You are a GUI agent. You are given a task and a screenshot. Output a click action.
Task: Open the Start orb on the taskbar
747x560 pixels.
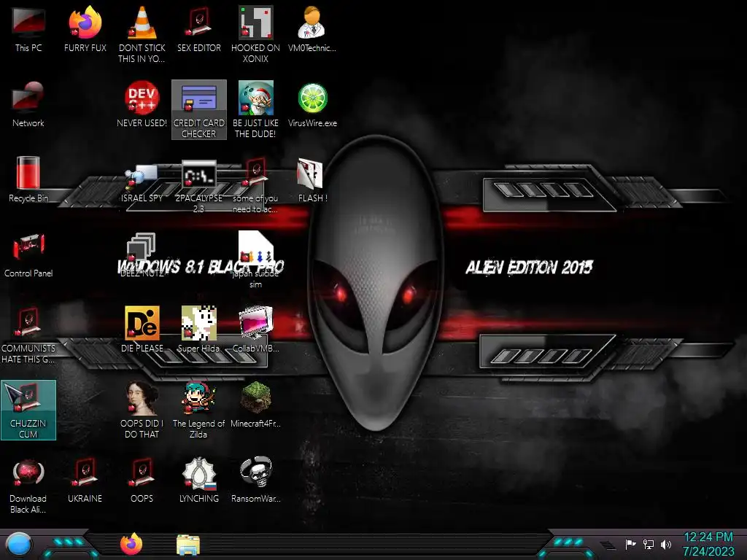pyautogui.click(x=19, y=544)
